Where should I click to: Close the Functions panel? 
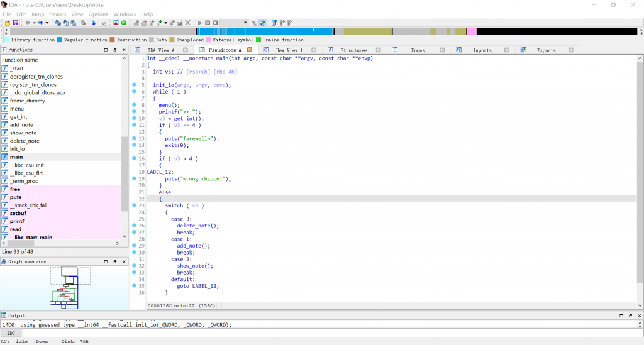click(124, 50)
